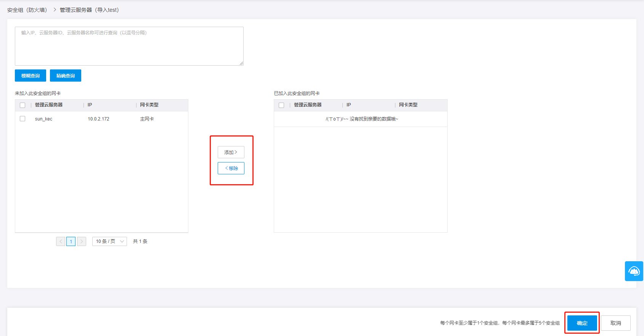Select all NICs already in security group
The width and height of the screenshot is (644, 336).
pyautogui.click(x=281, y=105)
